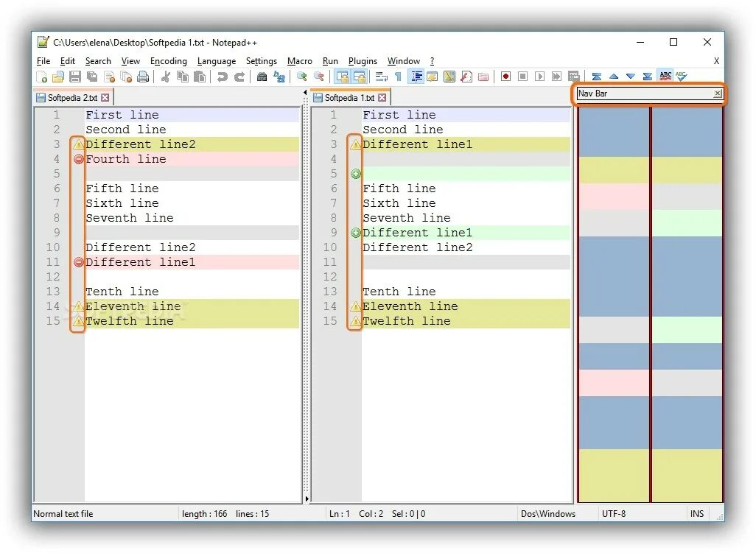Image resolution: width=756 pixels, height=553 pixels.
Task: Open the Edit menu
Action: click(68, 61)
